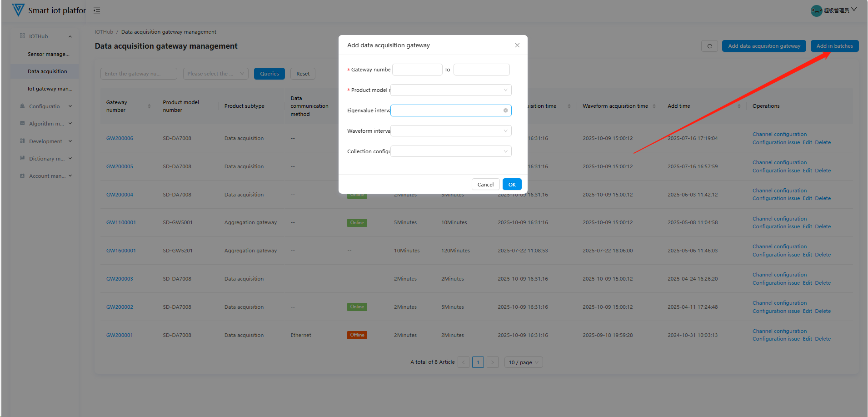Screen dimensions: 868x417
Task: Refresh the gateway list with the reload icon
Action: pos(709,46)
